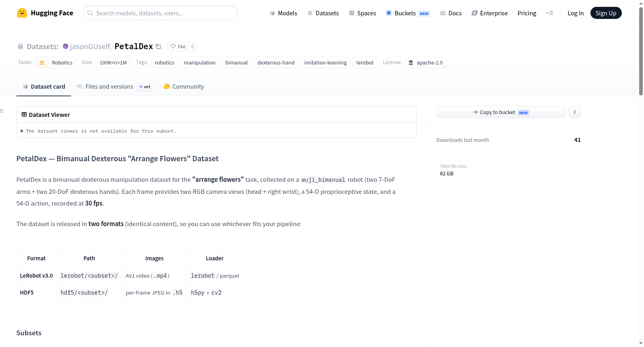Click the Dataset Viewer table icon
Viewport: 644px width, 347px height.
[24, 114]
